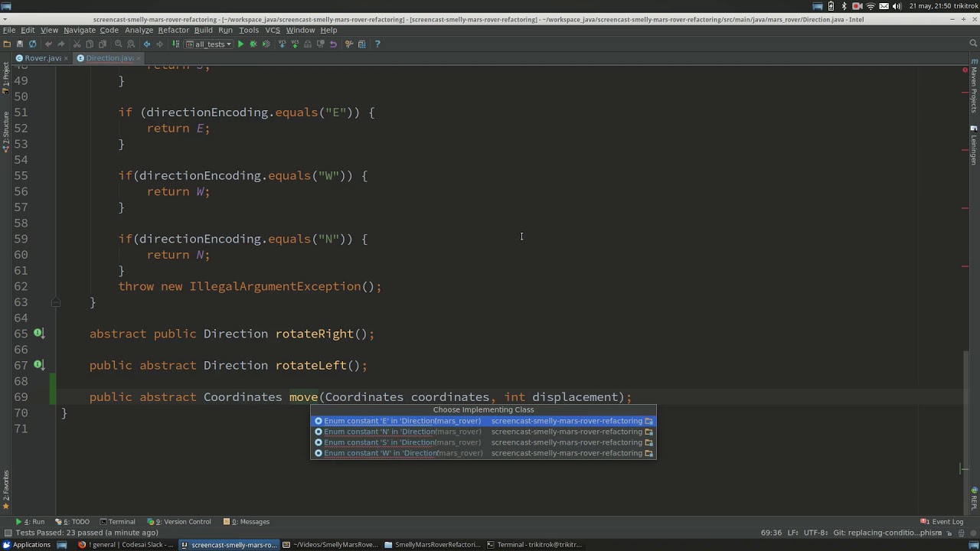Open the Messages tool window button
Image resolution: width=980 pixels, height=551 pixels.
(x=247, y=522)
